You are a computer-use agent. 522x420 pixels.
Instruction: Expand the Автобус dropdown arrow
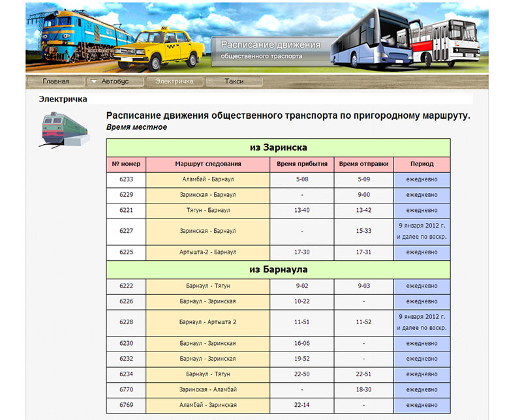(x=94, y=82)
